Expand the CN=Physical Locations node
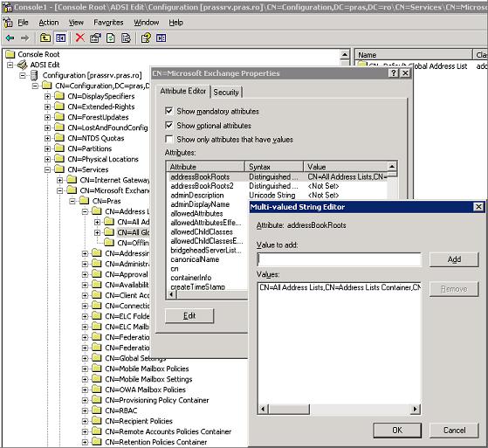 pyautogui.click(x=47, y=159)
